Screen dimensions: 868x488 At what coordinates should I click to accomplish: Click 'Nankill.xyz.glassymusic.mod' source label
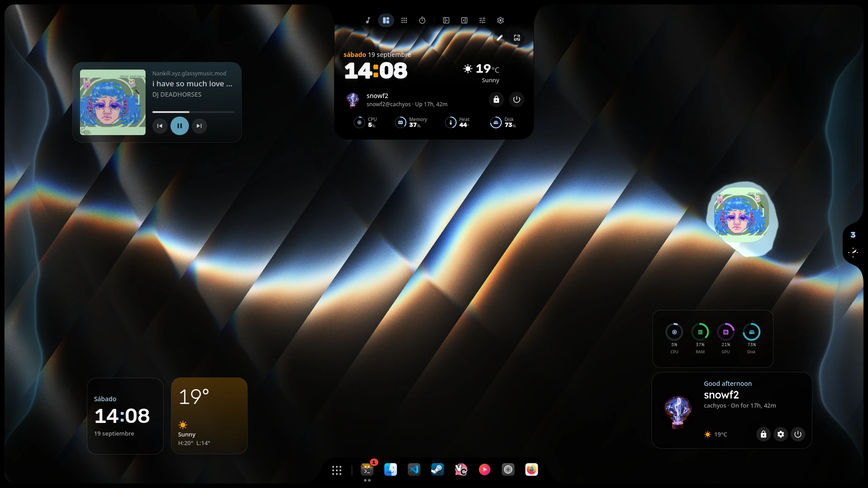pyautogui.click(x=189, y=73)
